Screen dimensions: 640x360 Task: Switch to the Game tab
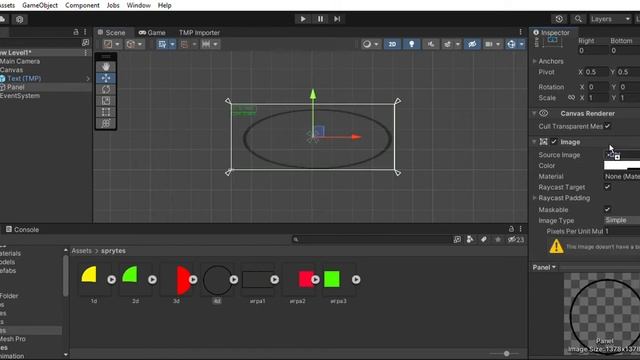152,33
